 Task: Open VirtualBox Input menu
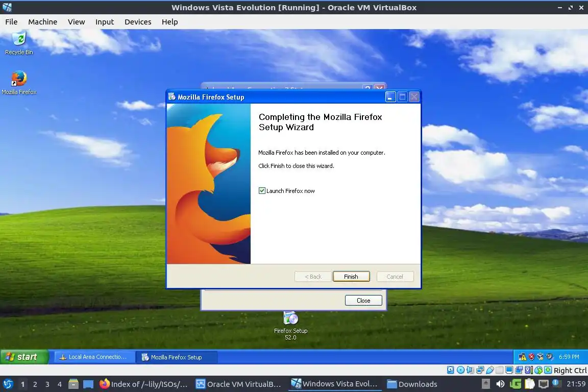(x=105, y=22)
